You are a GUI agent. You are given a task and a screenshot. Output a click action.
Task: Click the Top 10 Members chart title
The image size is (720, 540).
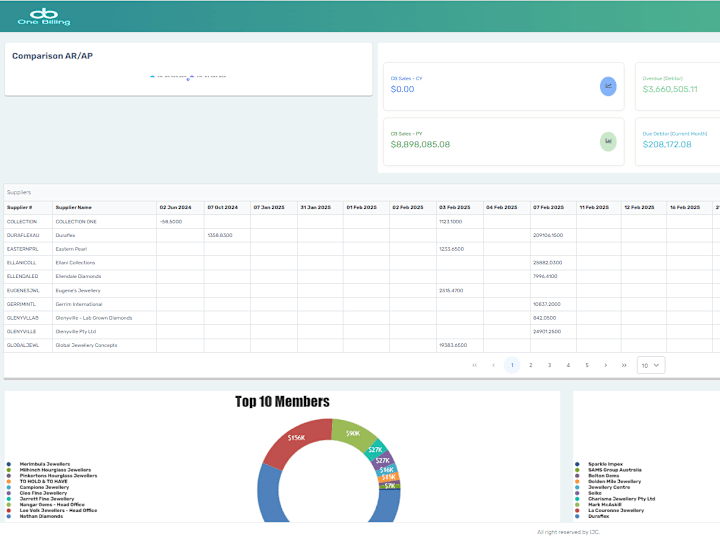point(282,402)
